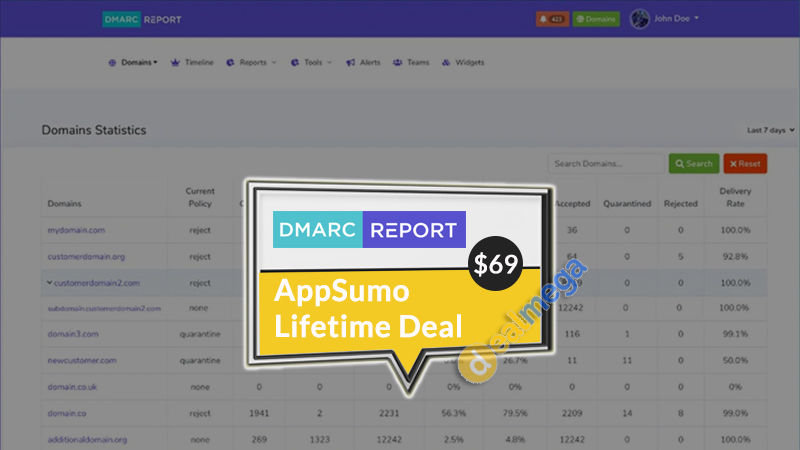Open customerdomain.org domain link
Screen dimensions: 800x450
[86, 257]
